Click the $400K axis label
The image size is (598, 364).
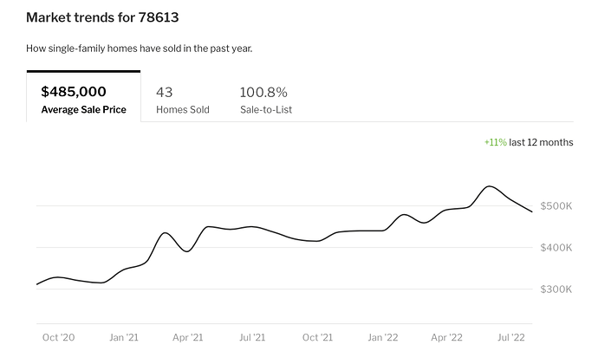tap(556, 248)
